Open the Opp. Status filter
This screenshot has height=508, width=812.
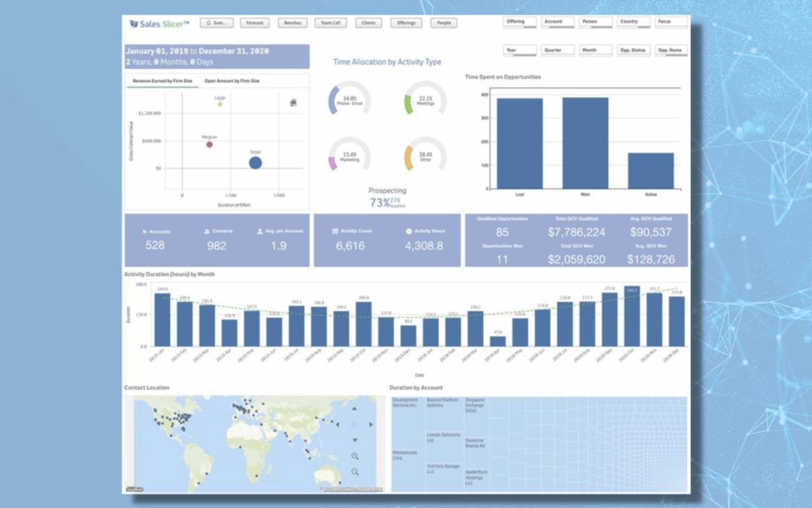[633, 51]
